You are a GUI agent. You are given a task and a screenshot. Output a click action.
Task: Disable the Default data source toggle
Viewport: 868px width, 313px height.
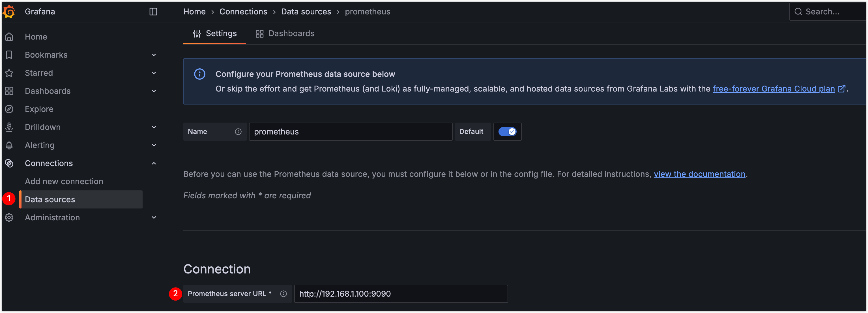point(508,132)
